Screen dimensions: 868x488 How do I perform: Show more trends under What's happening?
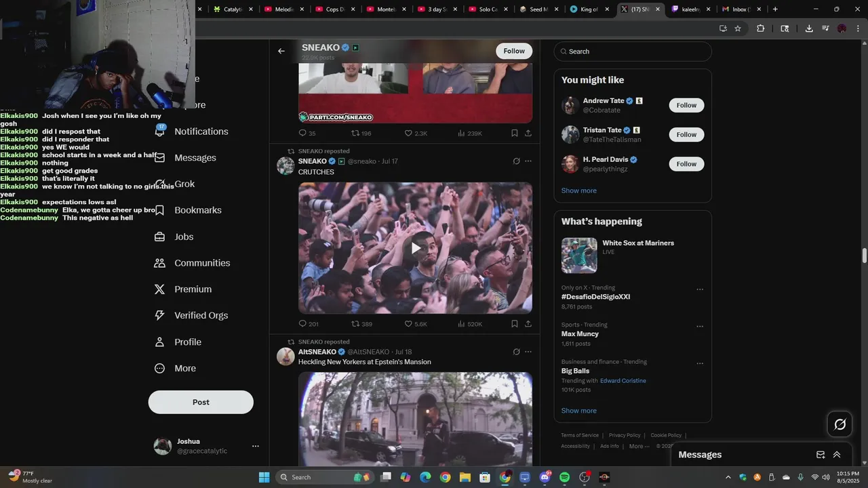point(579,411)
